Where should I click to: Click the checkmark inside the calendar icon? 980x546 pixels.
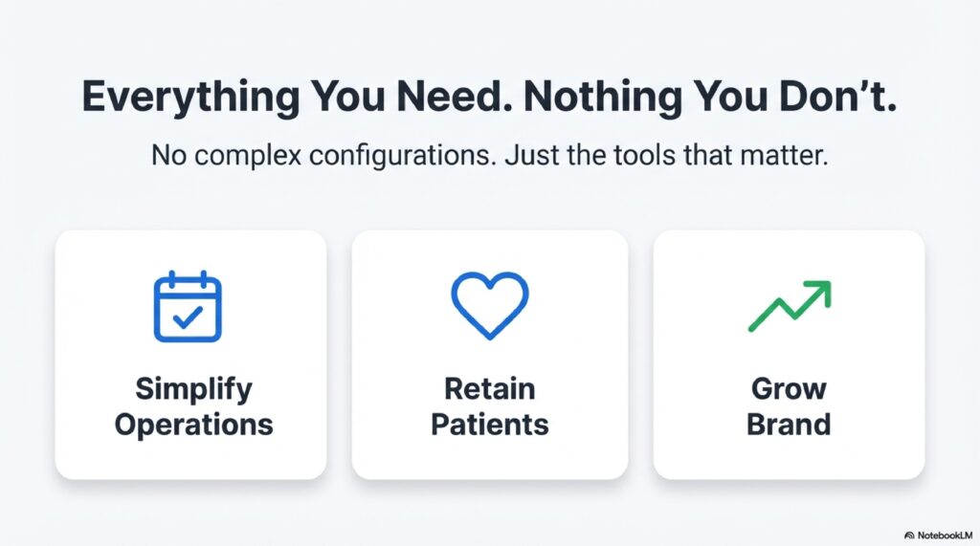188,317
